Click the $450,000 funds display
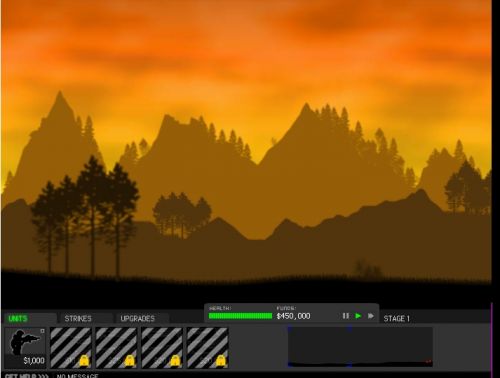 click(x=293, y=316)
